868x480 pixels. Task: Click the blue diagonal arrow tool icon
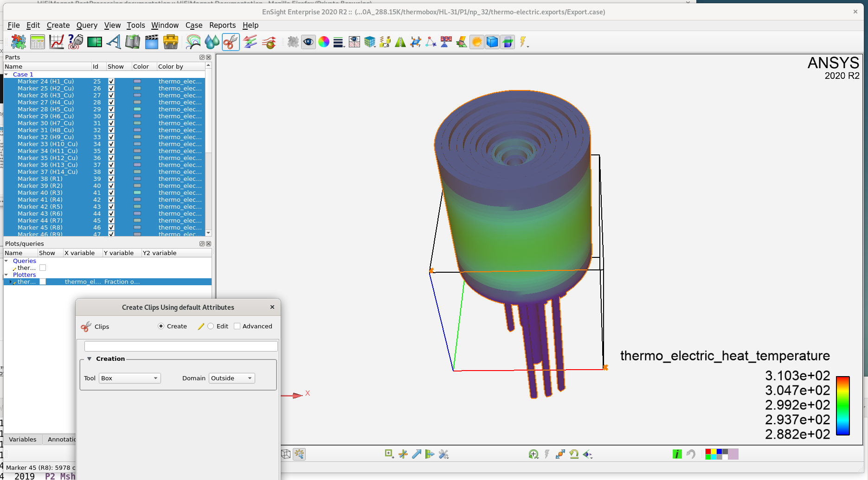(417, 454)
